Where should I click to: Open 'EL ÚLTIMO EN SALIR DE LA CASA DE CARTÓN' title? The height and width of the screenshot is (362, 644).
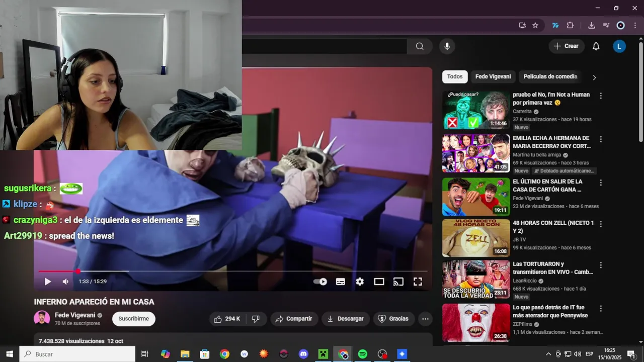tap(548, 186)
